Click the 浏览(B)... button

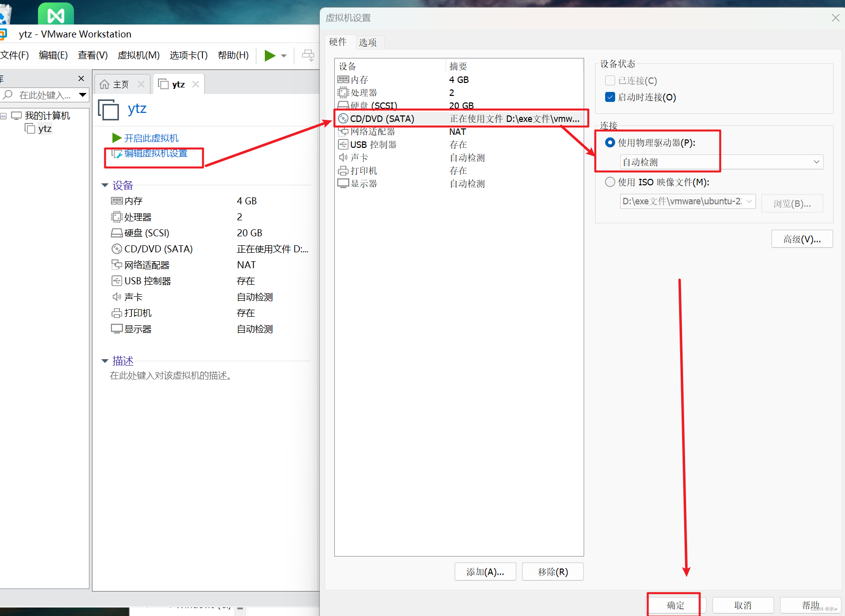pos(792,203)
